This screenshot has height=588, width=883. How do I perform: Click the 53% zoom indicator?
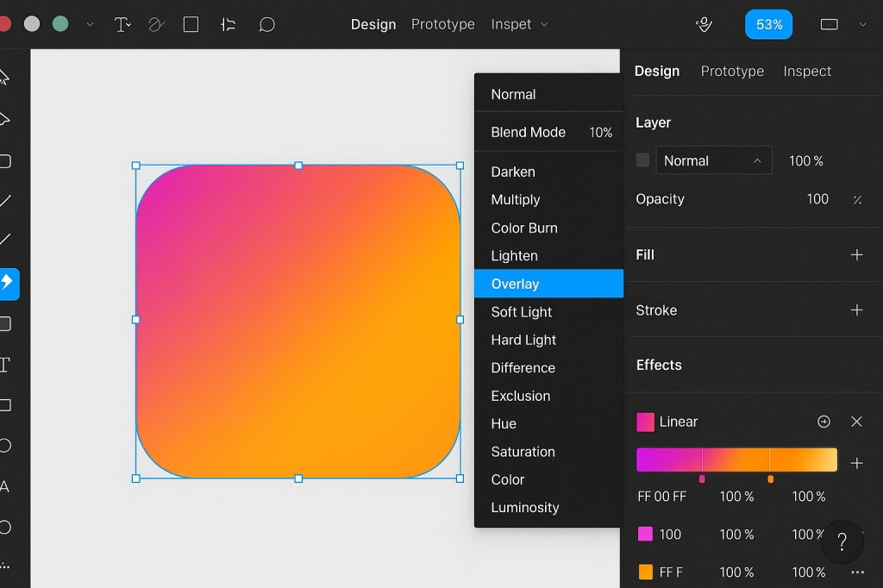pyautogui.click(x=768, y=24)
